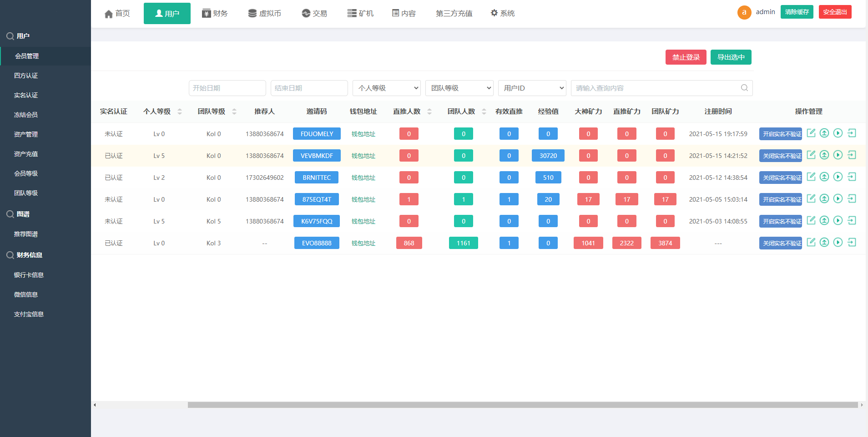Toggle 关闭实名不验证 on the VEVBMKDF row
868x437 pixels.
pos(780,155)
